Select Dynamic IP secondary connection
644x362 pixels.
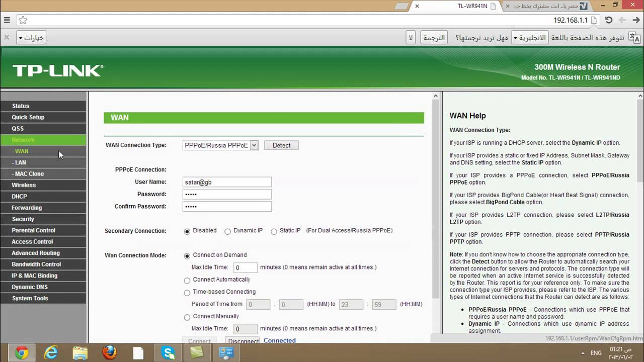[227, 231]
